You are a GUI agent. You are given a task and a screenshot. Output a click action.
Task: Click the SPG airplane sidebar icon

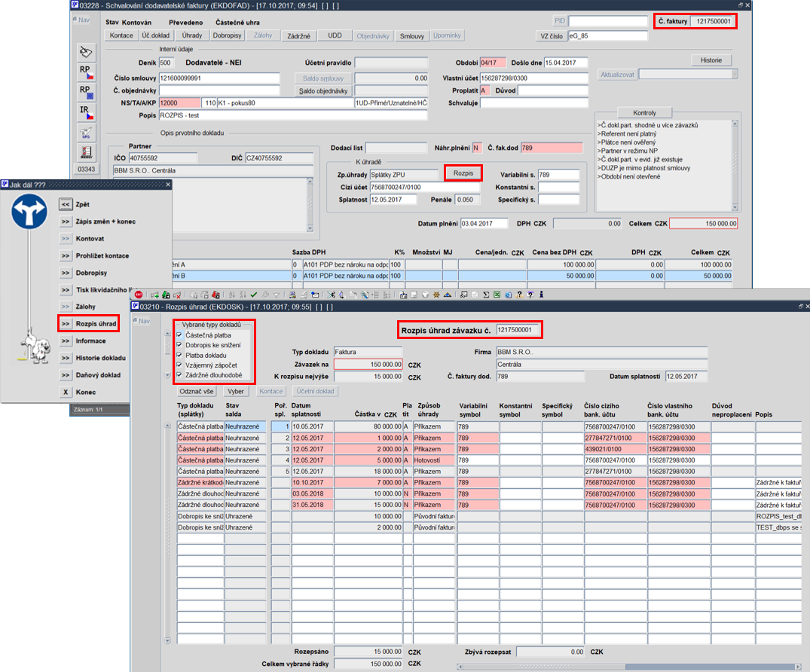[86, 133]
